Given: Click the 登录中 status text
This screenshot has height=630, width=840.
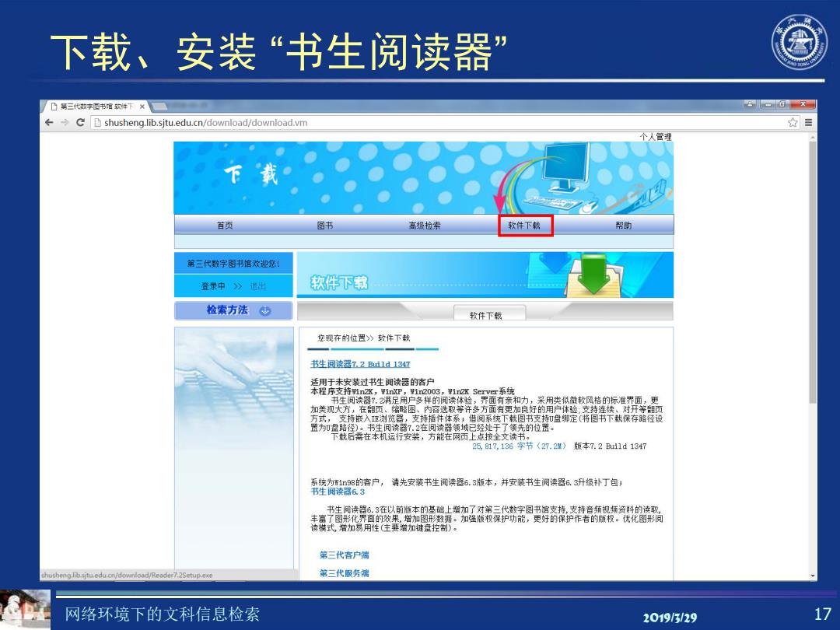Looking at the screenshot, I should point(213,286).
